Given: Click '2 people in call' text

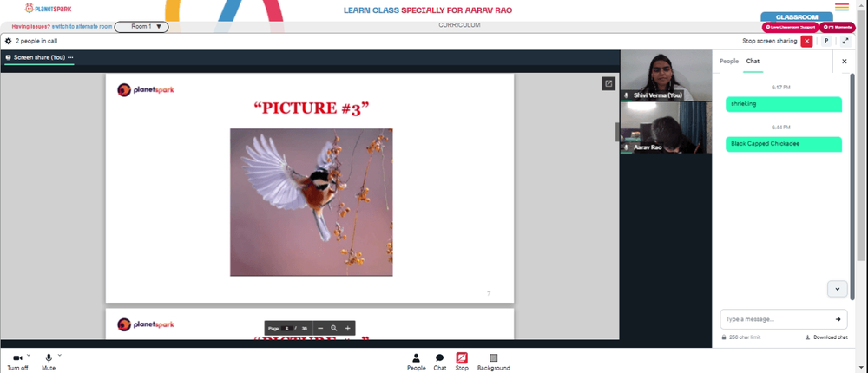Looking at the screenshot, I should click(36, 41).
